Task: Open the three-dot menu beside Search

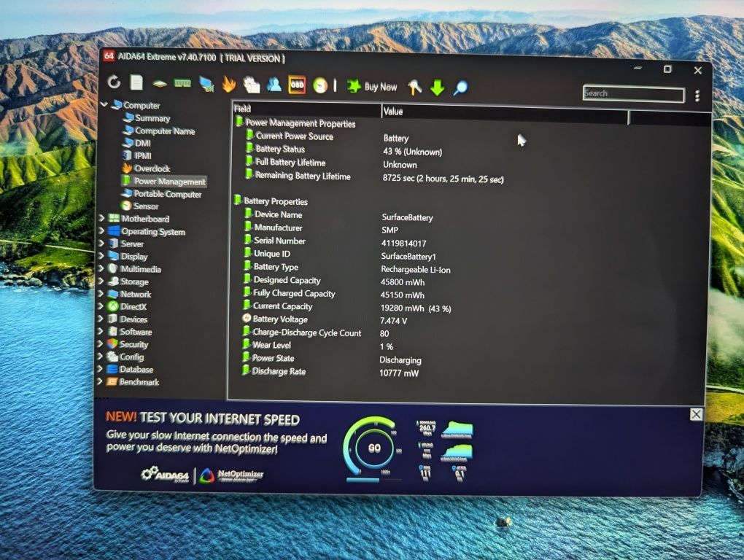Action: 697,96
